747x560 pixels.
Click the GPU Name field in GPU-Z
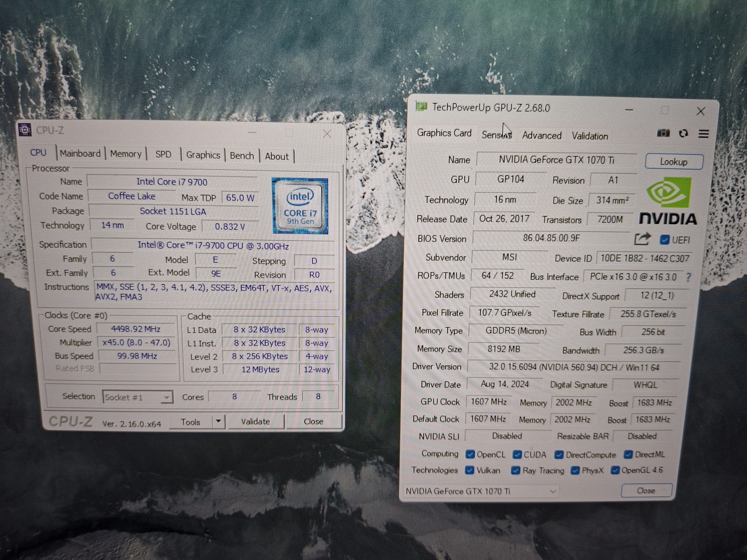(557, 160)
